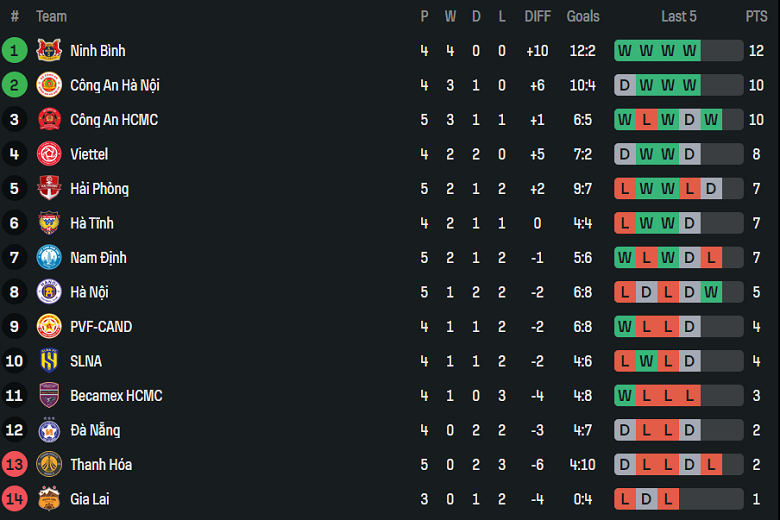Image resolution: width=780 pixels, height=520 pixels.
Task: Sort table by PTS column header
Action: coord(756,16)
